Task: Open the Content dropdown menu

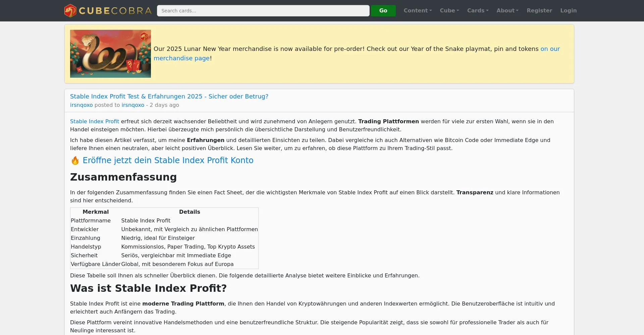Action: click(x=418, y=11)
